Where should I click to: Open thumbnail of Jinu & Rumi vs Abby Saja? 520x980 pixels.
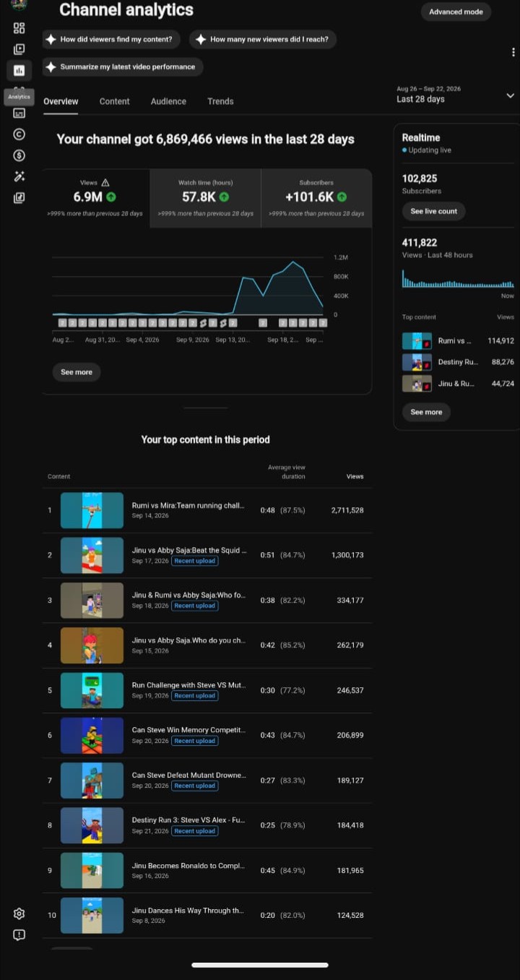point(92,600)
